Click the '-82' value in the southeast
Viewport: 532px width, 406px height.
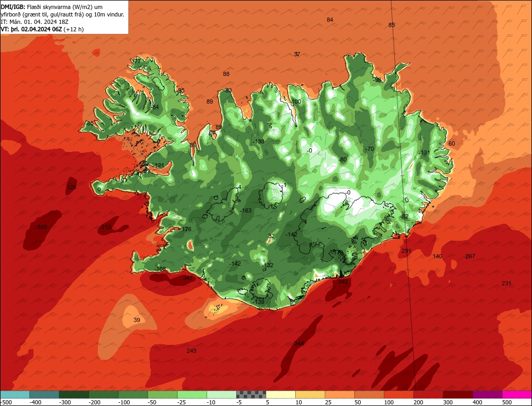coord(404,216)
